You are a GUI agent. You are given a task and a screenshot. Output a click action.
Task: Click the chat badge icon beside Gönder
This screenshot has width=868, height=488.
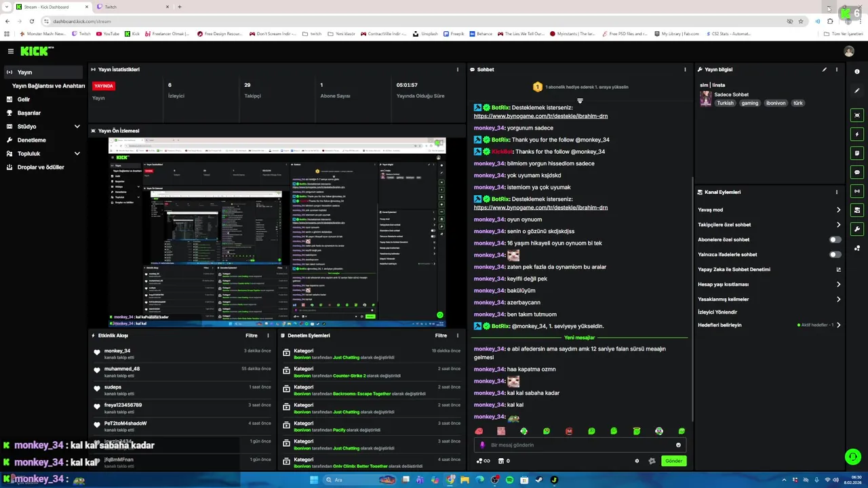point(652,461)
